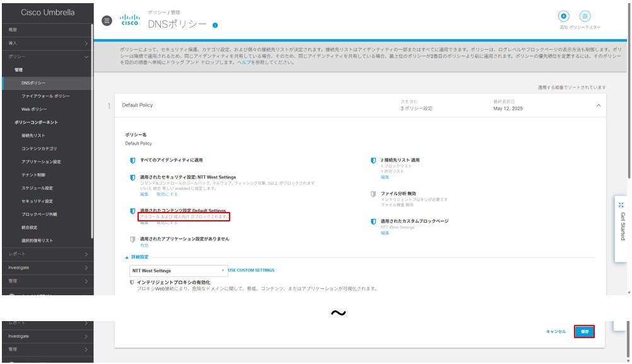This screenshot has height=364, width=632.
Task: Click the Get Started side tab
Action: [621, 228]
